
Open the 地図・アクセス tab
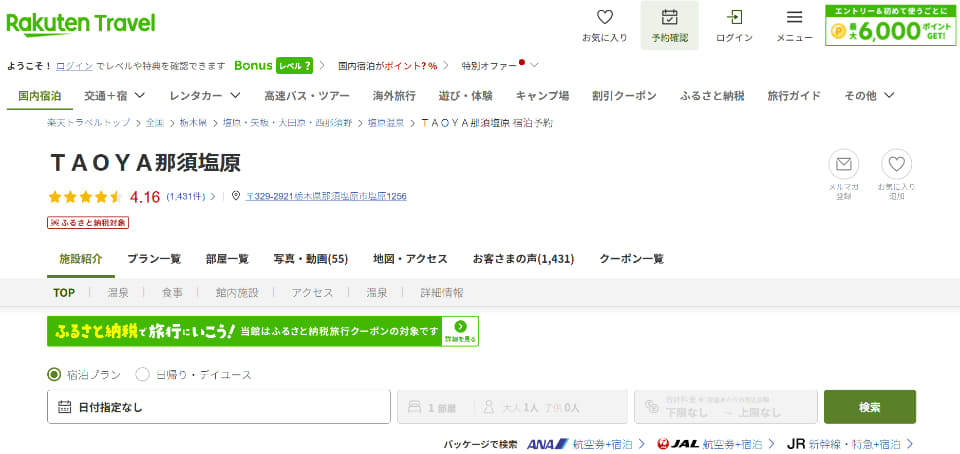[410, 258]
